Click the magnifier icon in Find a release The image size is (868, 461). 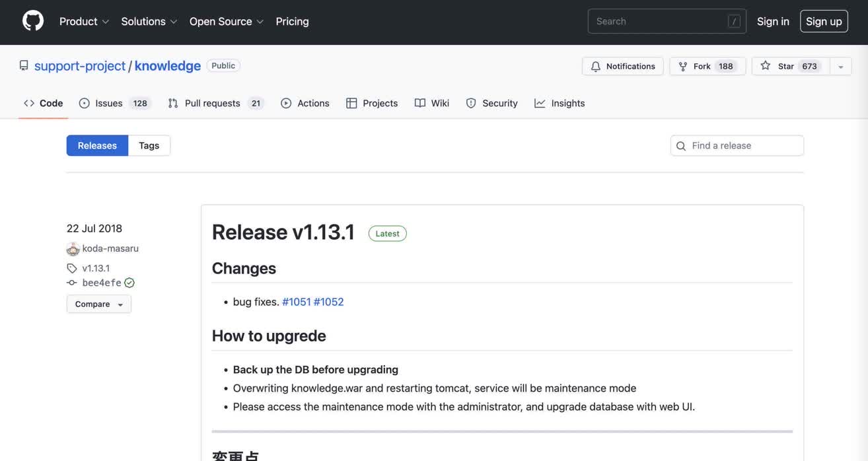681,146
